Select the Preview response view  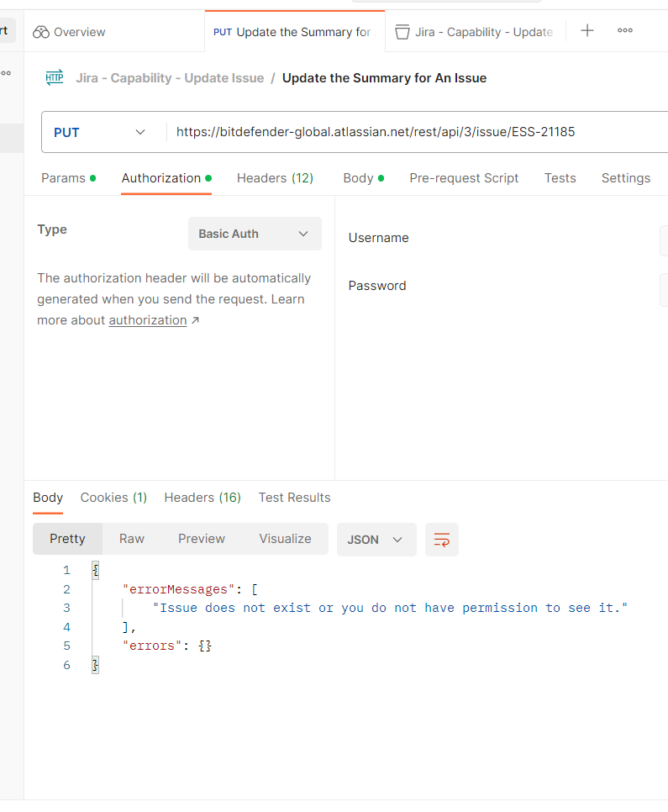(201, 539)
